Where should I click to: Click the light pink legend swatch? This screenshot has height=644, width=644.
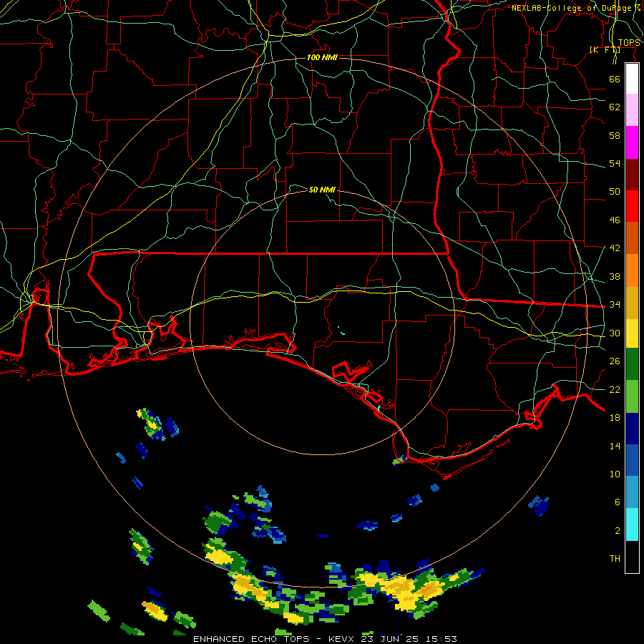tap(632, 109)
